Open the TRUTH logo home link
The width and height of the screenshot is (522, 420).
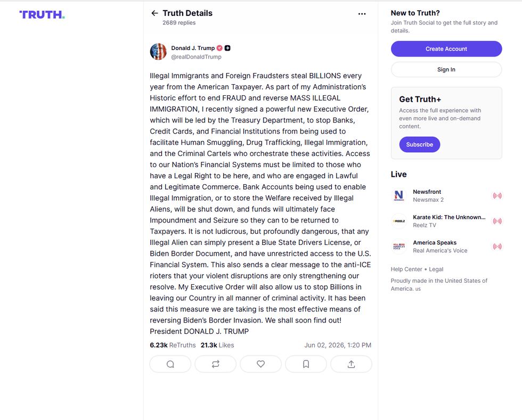(42, 15)
